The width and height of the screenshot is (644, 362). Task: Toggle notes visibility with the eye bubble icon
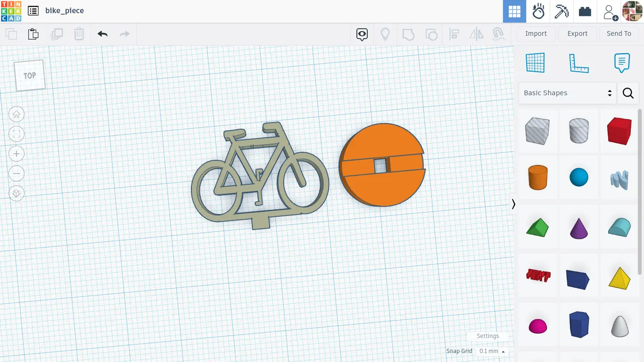pyautogui.click(x=362, y=34)
